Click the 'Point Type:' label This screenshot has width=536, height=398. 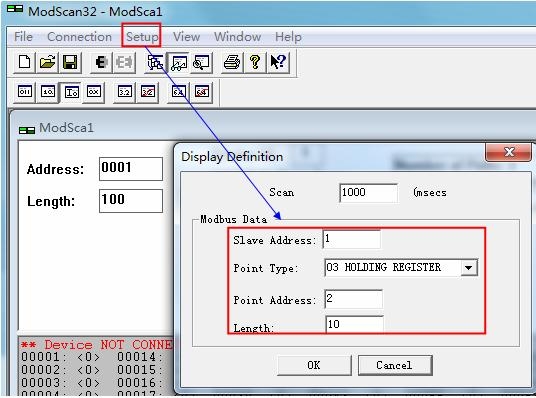(x=266, y=268)
